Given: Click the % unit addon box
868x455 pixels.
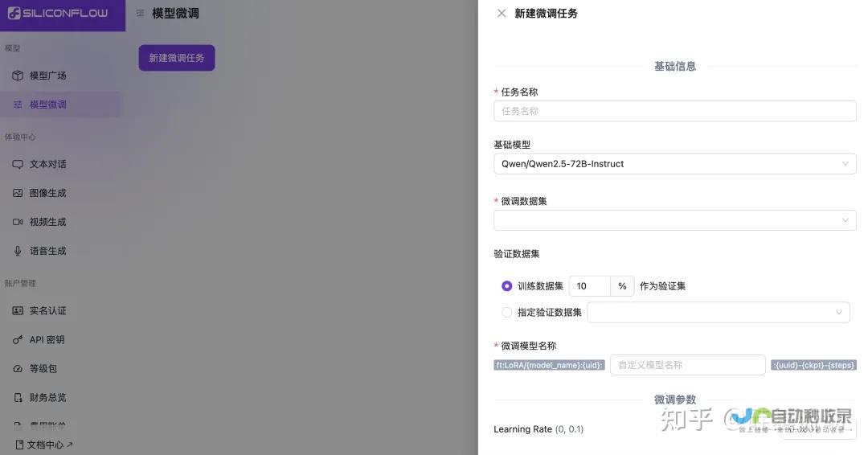Looking at the screenshot, I should [622, 286].
